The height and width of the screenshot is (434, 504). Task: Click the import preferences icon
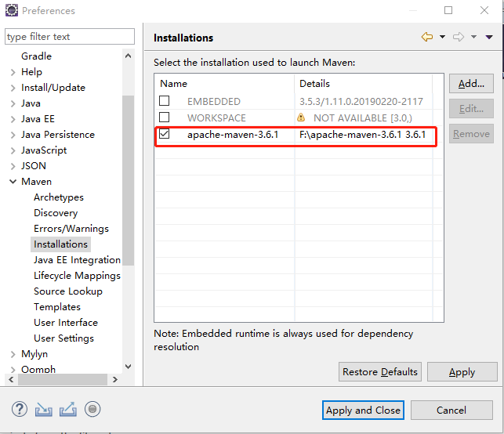[x=44, y=409]
